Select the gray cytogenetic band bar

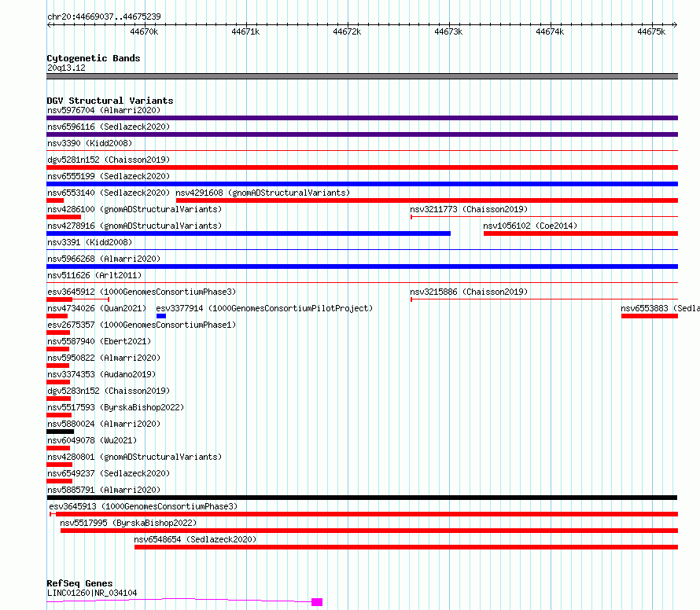point(362,76)
